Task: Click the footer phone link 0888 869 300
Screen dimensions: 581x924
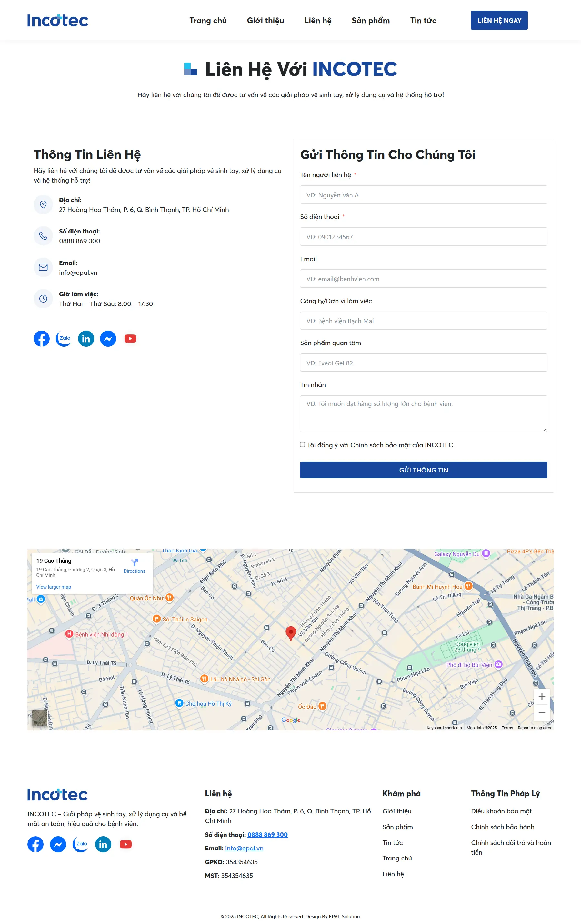Action: tap(267, 835)
